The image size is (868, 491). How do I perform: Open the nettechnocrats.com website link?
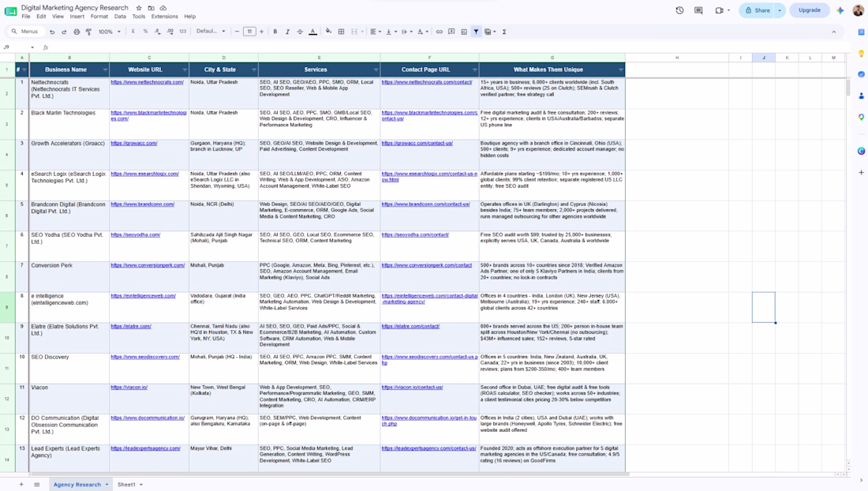147,82
